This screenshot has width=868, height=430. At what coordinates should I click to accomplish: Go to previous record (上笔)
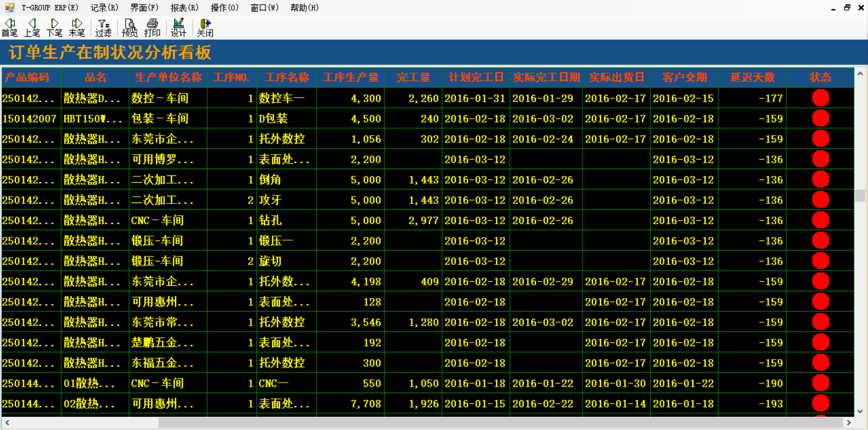[32, 28]
